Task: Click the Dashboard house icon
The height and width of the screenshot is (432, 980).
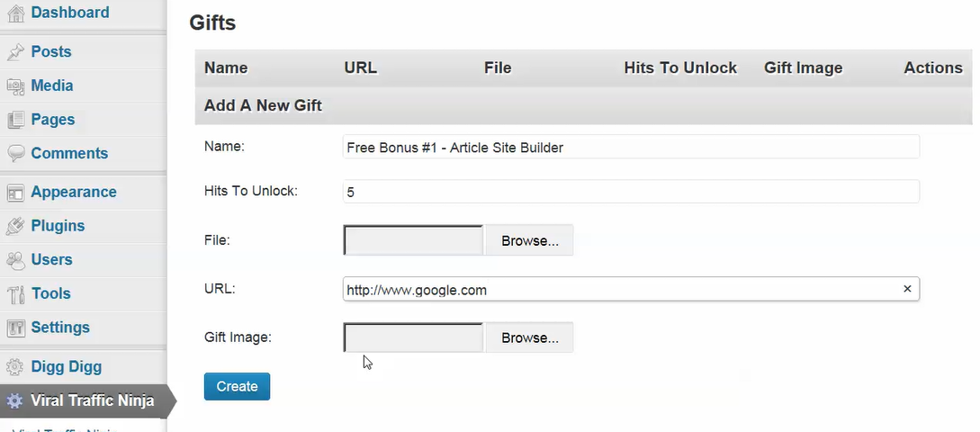Action: coord(14,13)
